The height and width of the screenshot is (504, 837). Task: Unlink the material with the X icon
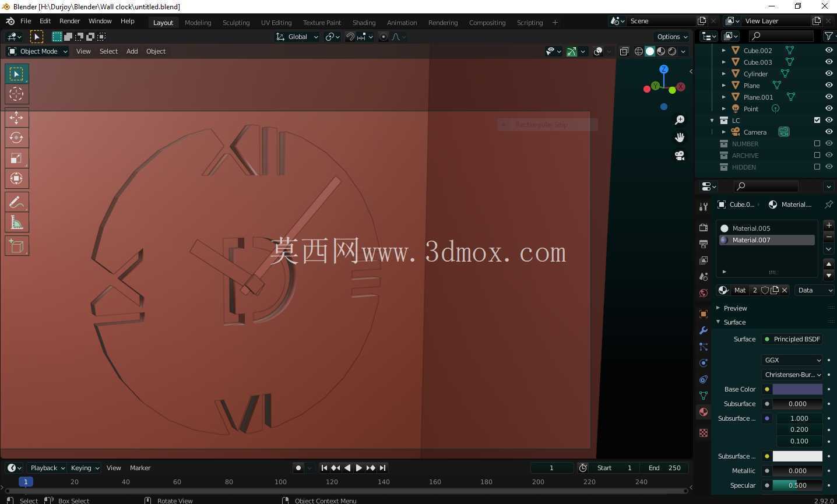[x=785, y=290]
